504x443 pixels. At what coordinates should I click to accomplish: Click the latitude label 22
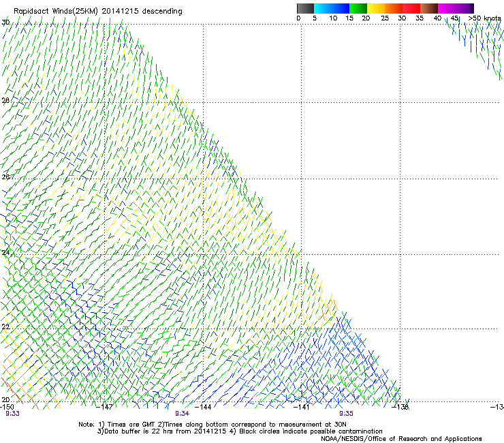click(5, 327)
